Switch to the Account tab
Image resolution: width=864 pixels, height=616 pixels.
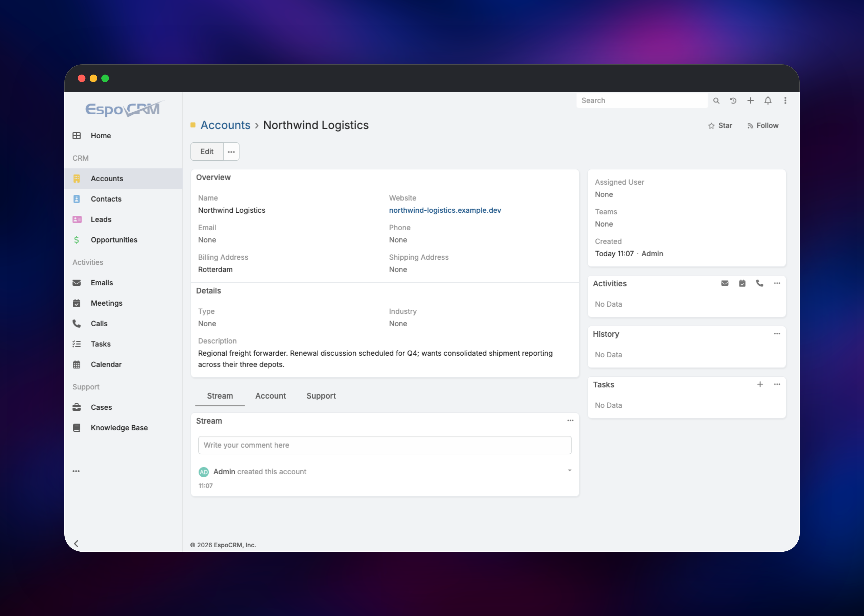(270, 396)
